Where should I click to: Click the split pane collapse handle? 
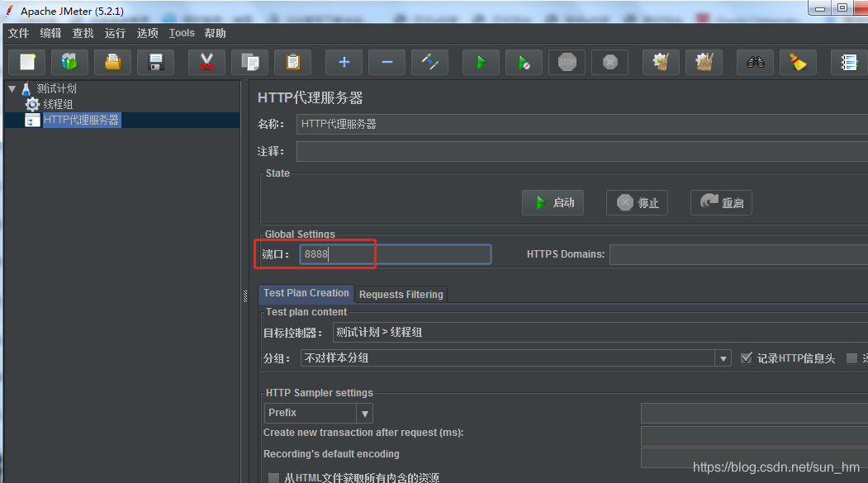(245, 296)
